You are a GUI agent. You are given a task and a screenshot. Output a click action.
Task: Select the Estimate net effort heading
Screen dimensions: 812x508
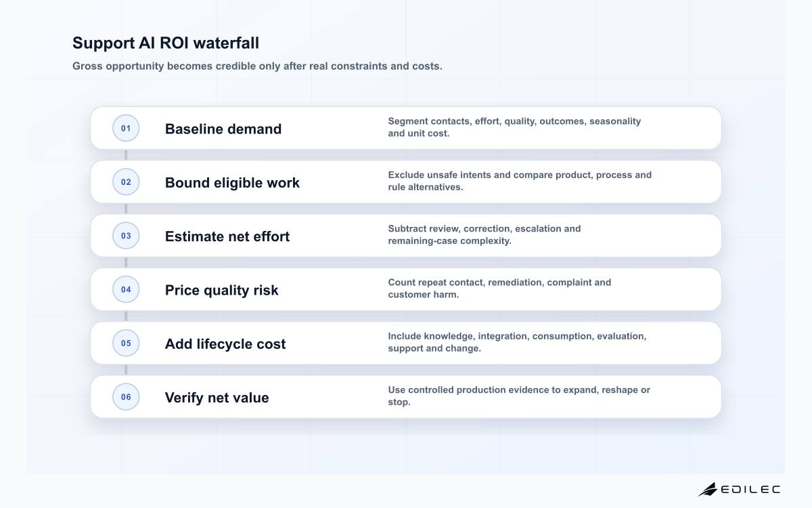pos(227,236)
